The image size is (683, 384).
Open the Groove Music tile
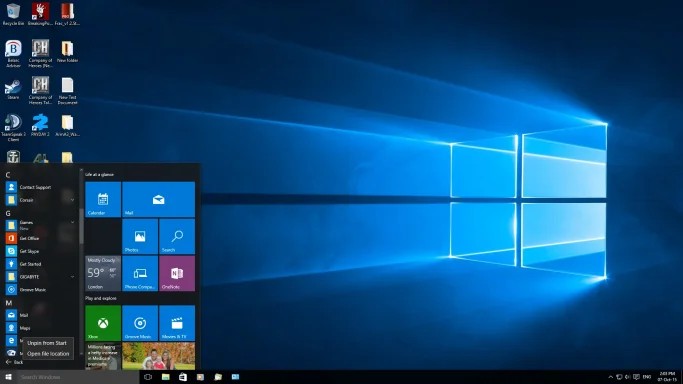[140, 323]
